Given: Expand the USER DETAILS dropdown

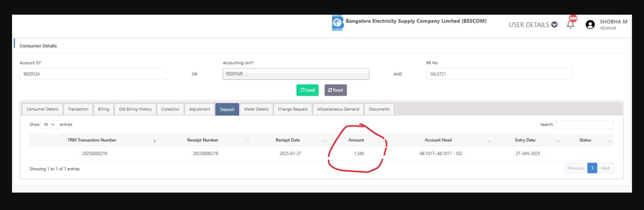Looking at the screenshot, I should (x=533, y=25).
